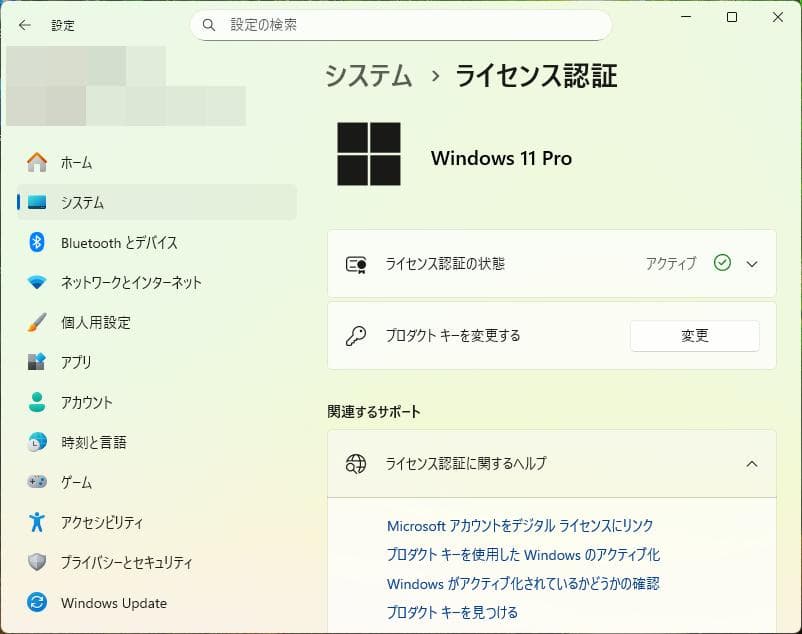Click the green active checkmark icon

(722, 263)
